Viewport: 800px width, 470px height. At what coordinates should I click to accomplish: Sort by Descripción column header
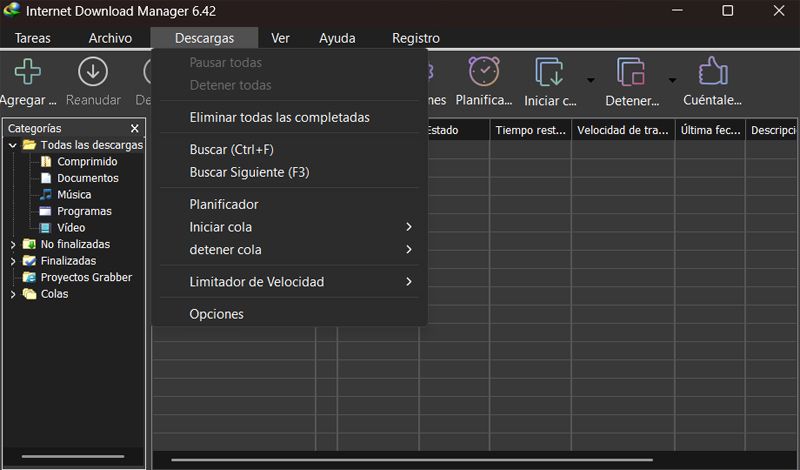(772, 130)
